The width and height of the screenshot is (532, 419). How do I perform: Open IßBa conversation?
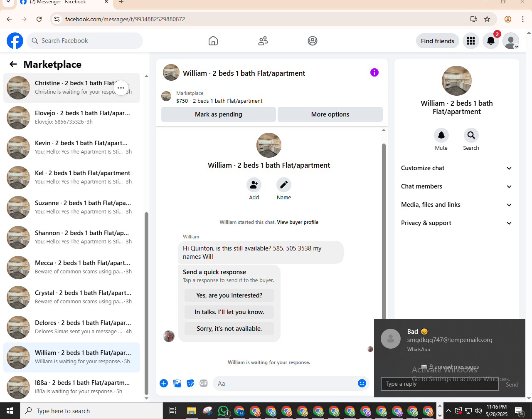[71, 387]
